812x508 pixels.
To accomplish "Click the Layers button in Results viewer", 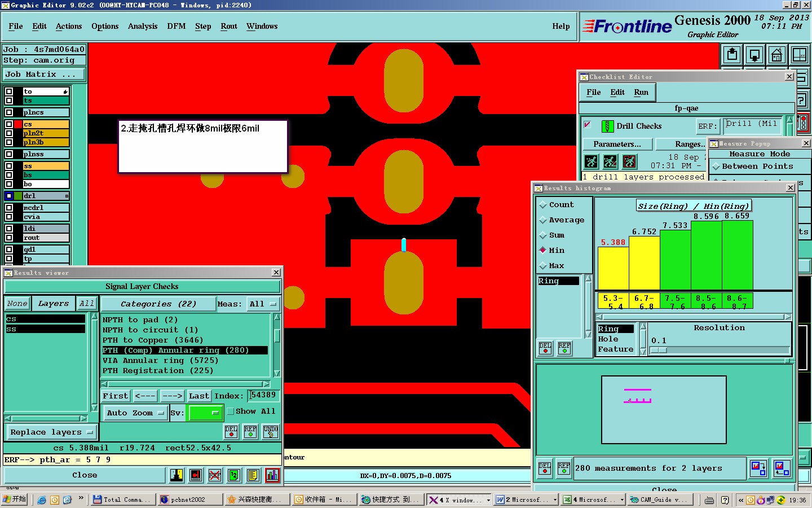I will coord(54,304).
